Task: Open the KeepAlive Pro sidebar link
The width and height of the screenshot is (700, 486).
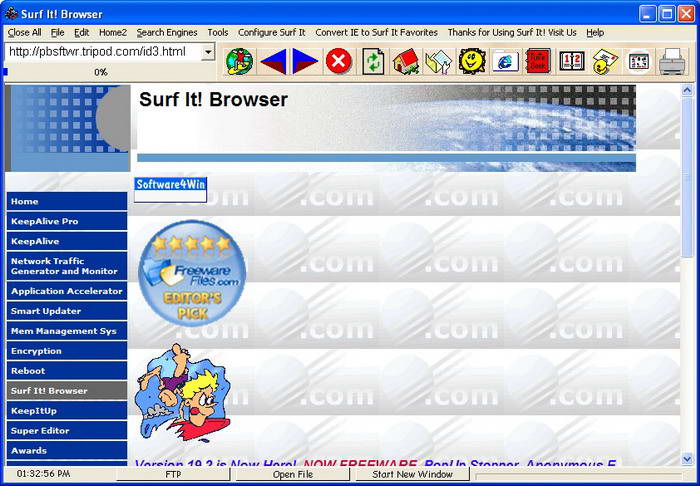Action: (67, 221)
